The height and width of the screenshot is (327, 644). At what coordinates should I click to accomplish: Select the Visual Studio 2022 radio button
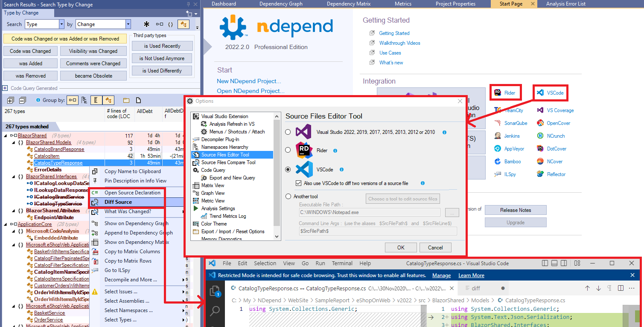pos(288,132)
